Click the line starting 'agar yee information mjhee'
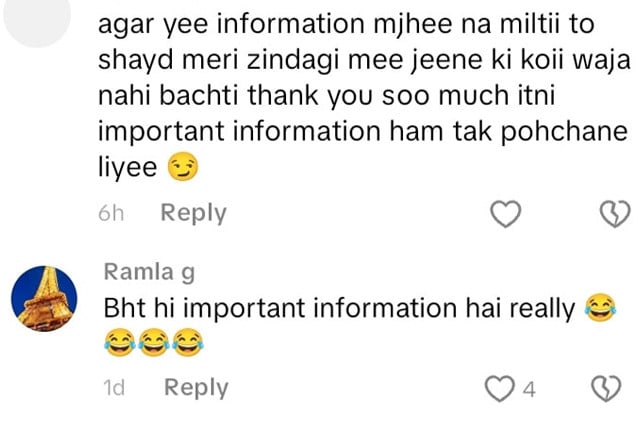639x428 pixels. pos(346,24)
